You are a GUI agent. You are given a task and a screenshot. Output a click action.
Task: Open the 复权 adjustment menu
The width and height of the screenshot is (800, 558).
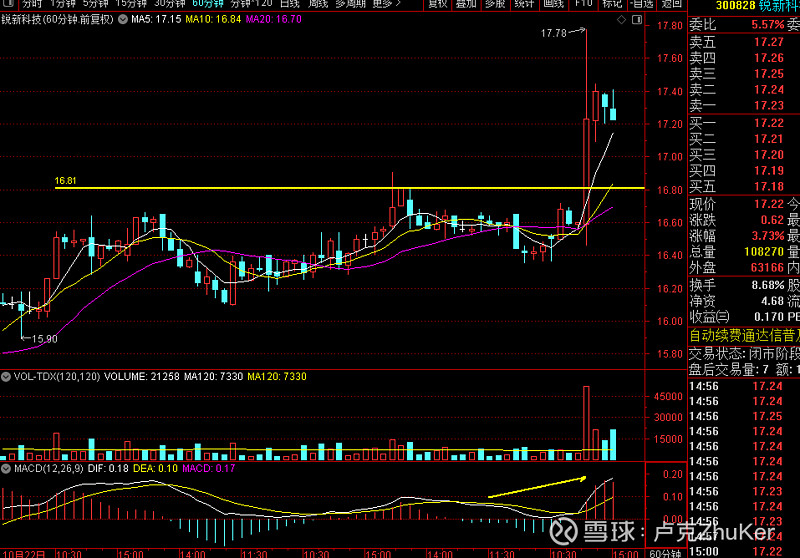coord(437,4)
